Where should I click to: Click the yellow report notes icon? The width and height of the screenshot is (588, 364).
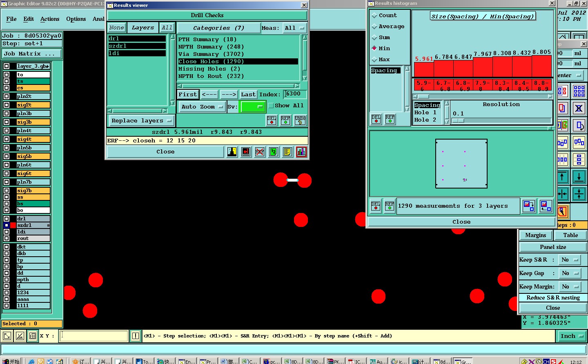coord(287,152)
